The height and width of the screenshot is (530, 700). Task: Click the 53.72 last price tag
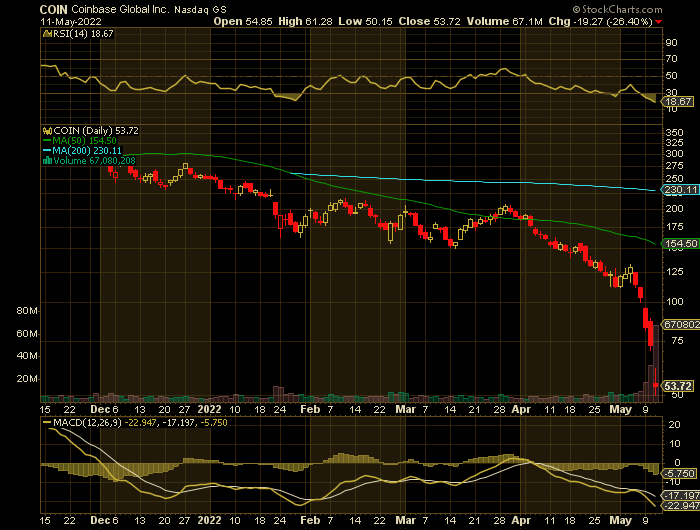click(679, 385)
